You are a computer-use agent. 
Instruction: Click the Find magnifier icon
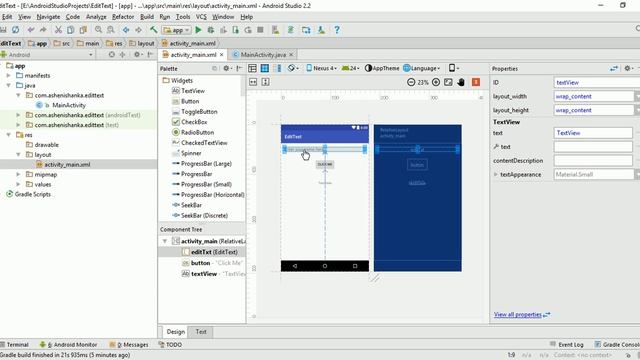(98, 30)
